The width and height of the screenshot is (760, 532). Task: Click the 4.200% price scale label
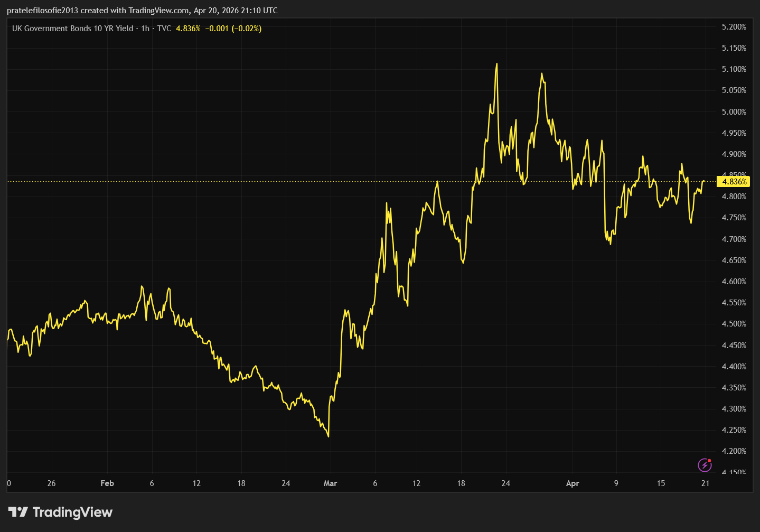[x=734, y=451]
